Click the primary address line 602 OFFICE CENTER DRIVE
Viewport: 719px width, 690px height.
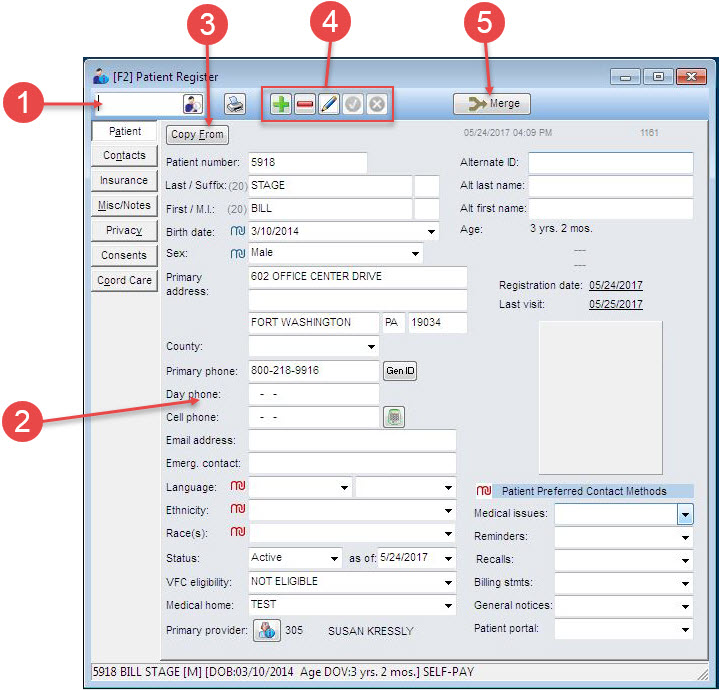point(358,276)
